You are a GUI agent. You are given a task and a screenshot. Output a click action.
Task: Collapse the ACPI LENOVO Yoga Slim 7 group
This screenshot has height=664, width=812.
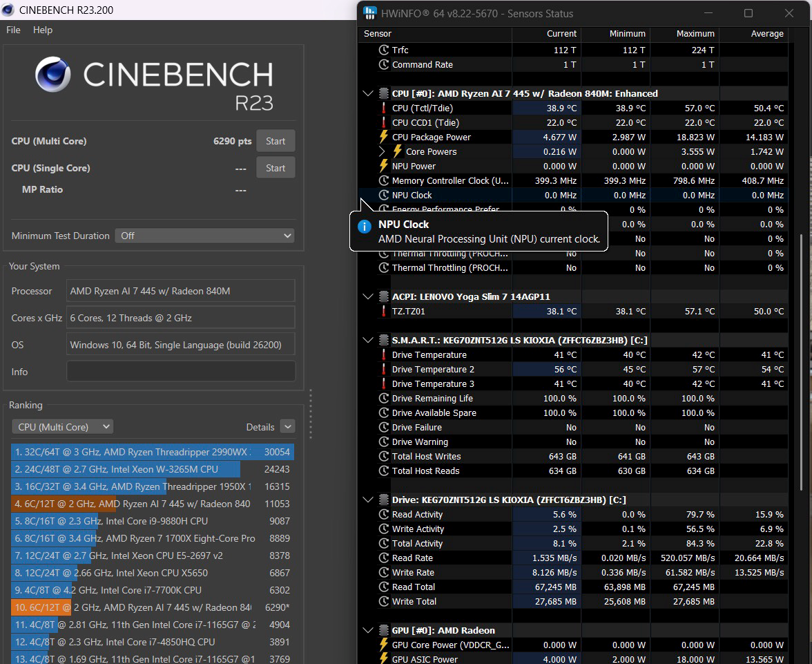pos(367,296)
